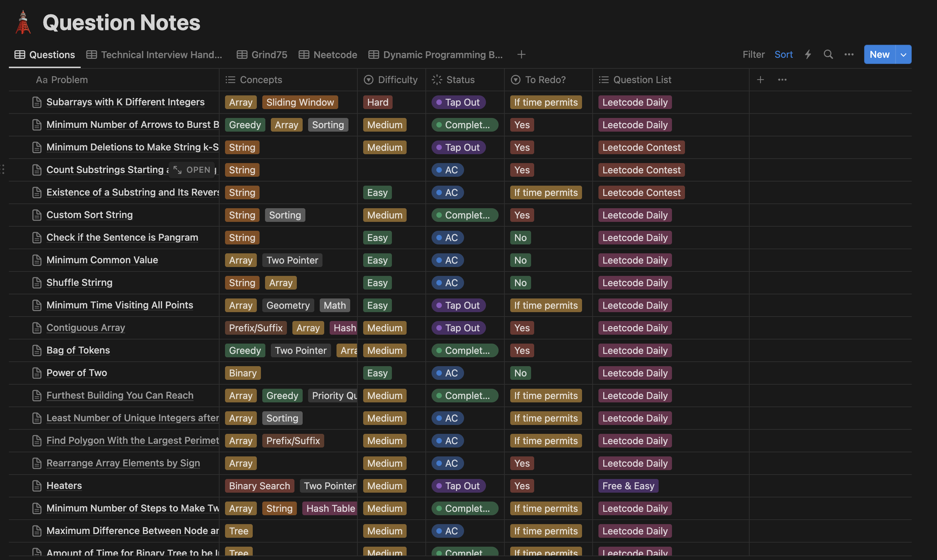Open the Status column header menu

[465, 80]
